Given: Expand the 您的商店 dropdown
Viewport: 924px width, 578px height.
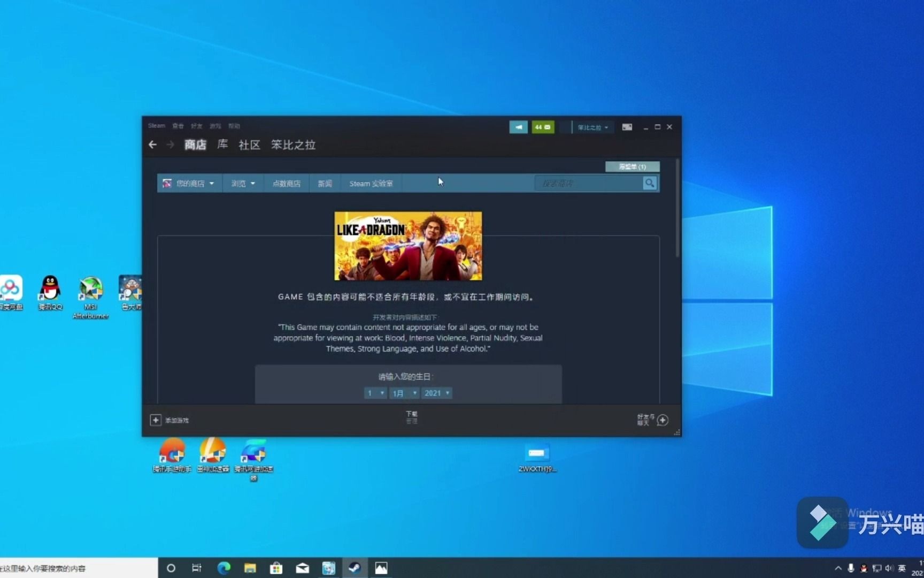Looking at the screenshot, I should [190, 183].
